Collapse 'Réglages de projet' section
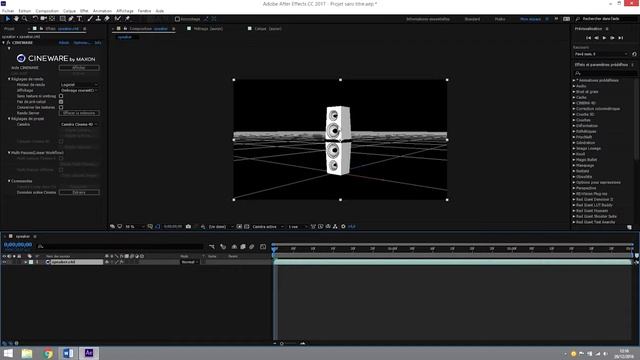The image size is (640, 360). pos(9,119)
